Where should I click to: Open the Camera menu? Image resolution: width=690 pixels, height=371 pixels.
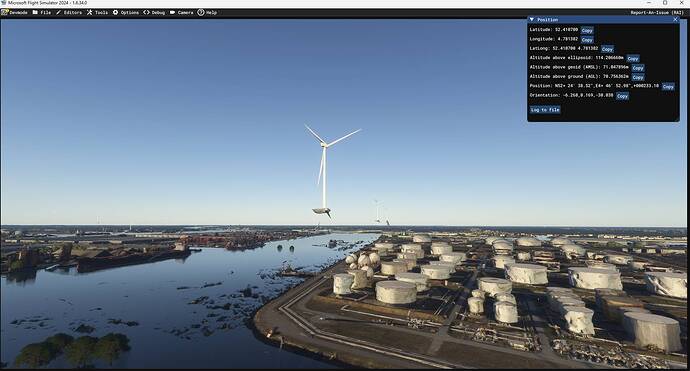coord(182,12)
